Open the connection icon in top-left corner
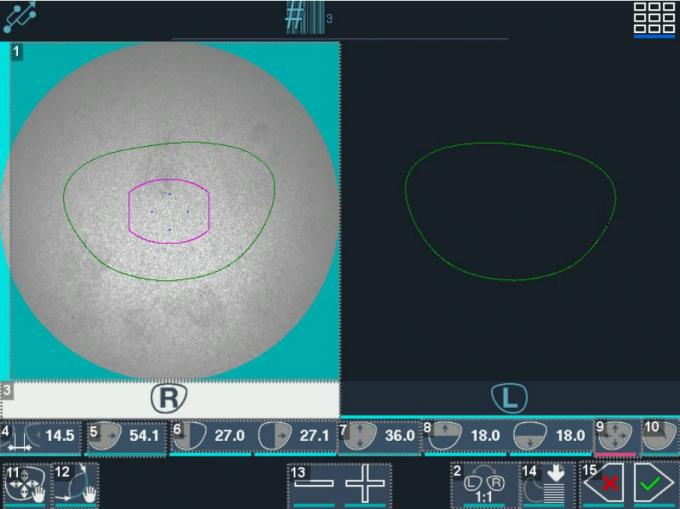This screenshot has height=509, width=680. click(x=20, y=17)
